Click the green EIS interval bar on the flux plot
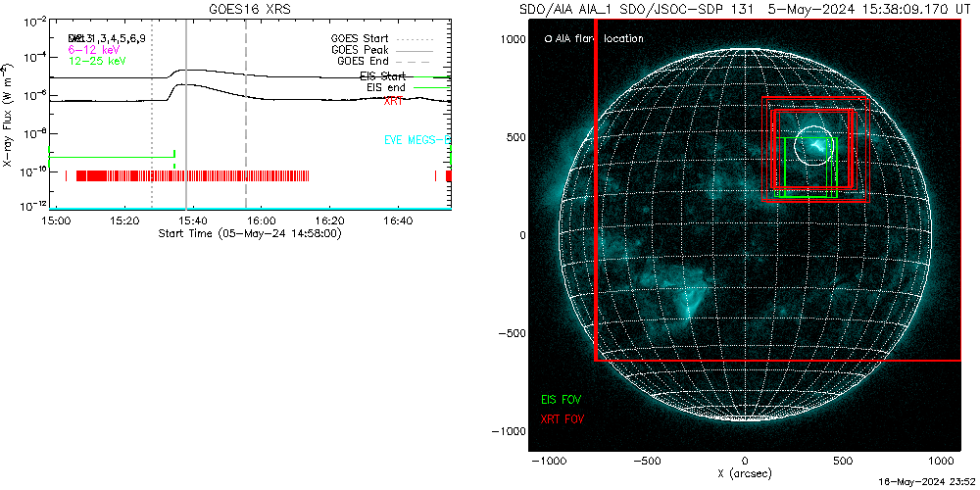 [x=112, y=158]
